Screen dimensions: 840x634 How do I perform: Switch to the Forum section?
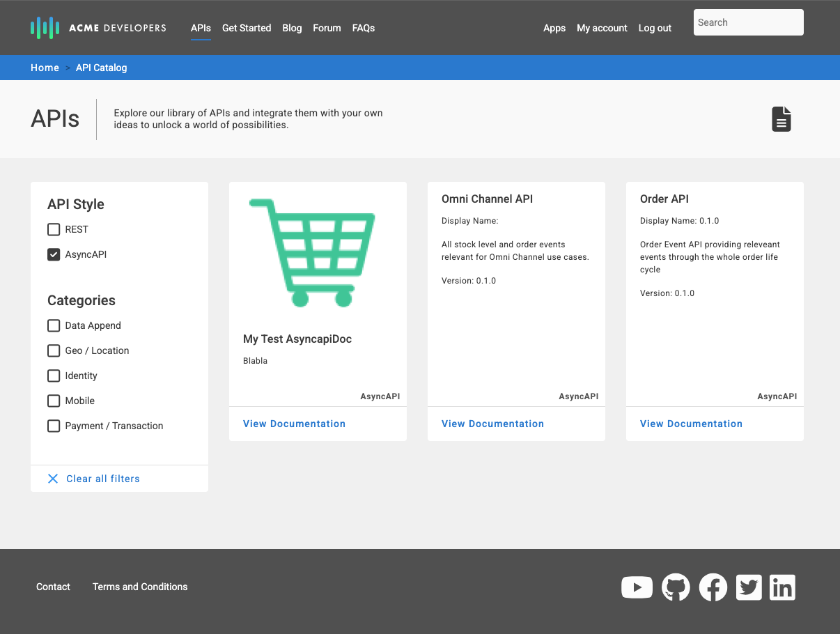point(327,28)
